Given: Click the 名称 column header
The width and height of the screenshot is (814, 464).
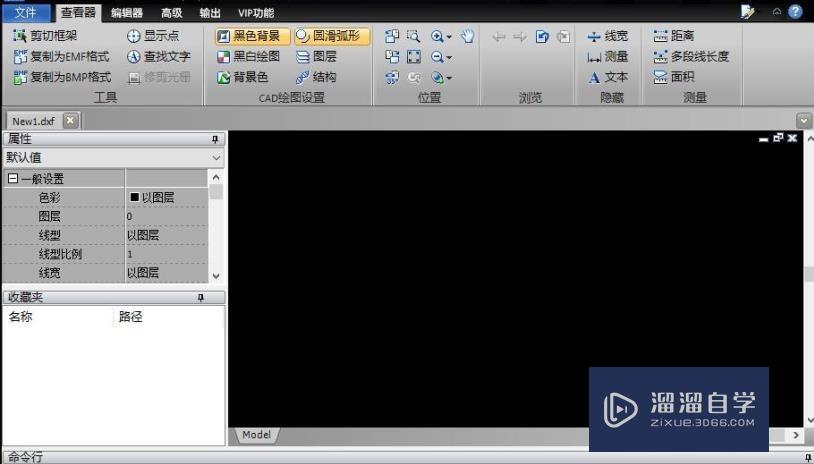Looking at the screenshot, I should [x=57, y=317].
